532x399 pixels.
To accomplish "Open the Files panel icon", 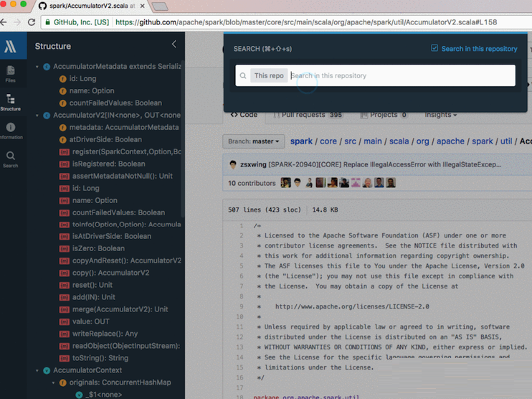I will point(11,70).
